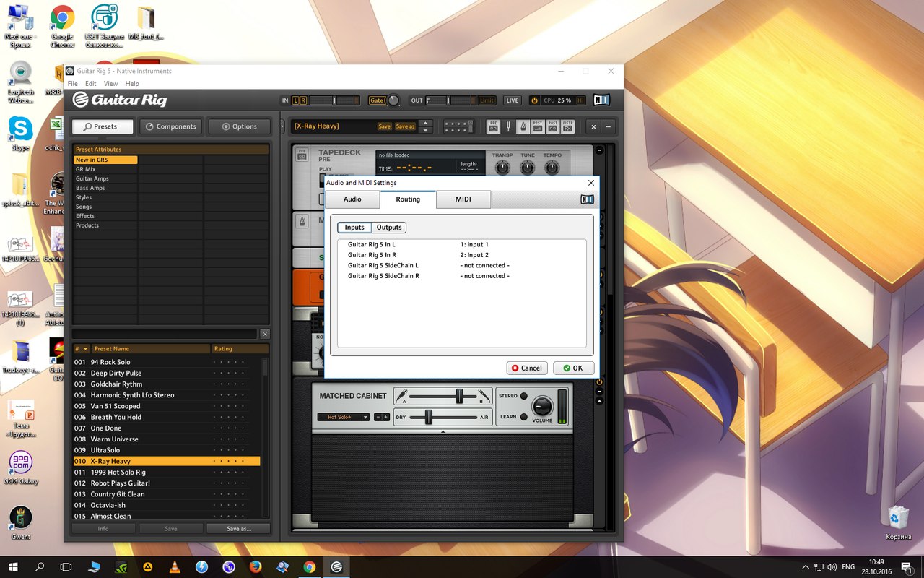Confirm settings with OK button
The width and height of the screenshot is (924, 578).
point(573,368)
